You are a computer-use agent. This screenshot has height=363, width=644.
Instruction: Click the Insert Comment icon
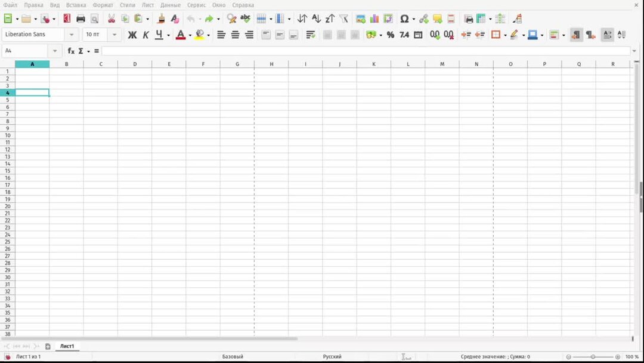point(438,19)
